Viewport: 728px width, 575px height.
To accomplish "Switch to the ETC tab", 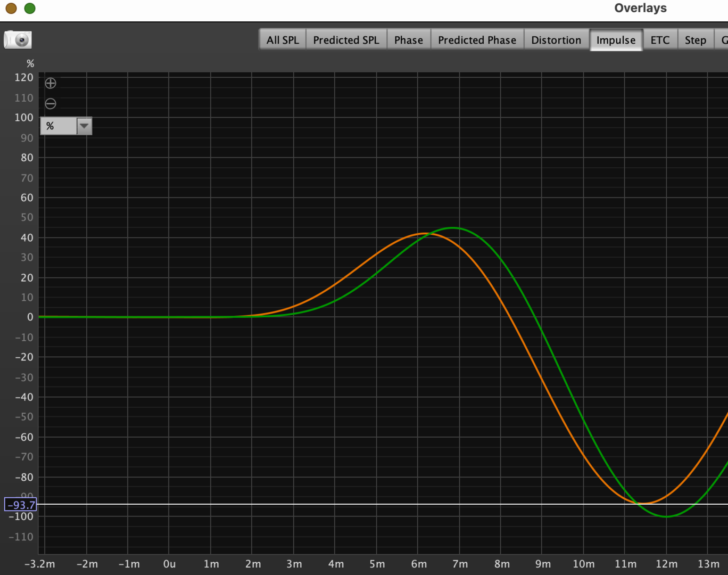I will click(660, 40).
